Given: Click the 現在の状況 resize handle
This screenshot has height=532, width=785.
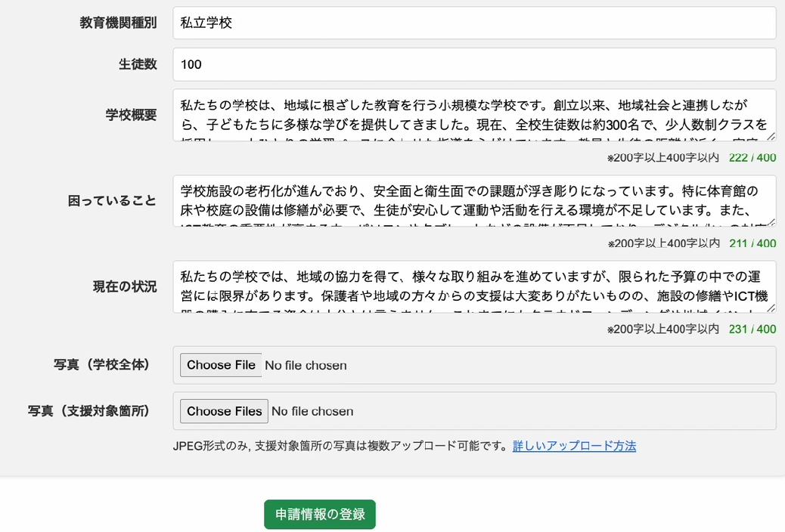Looking at the screenshot, I should pyautogui.click(x=771, y=311).
